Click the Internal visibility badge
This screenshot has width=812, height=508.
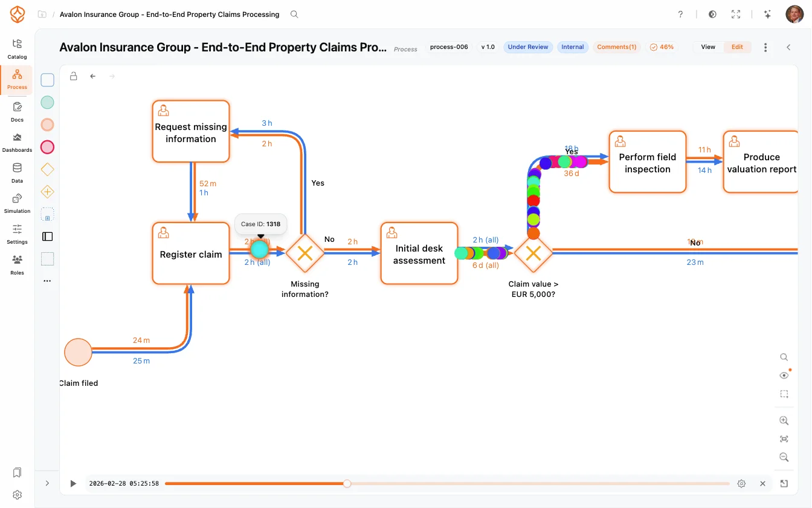point(573,47)
